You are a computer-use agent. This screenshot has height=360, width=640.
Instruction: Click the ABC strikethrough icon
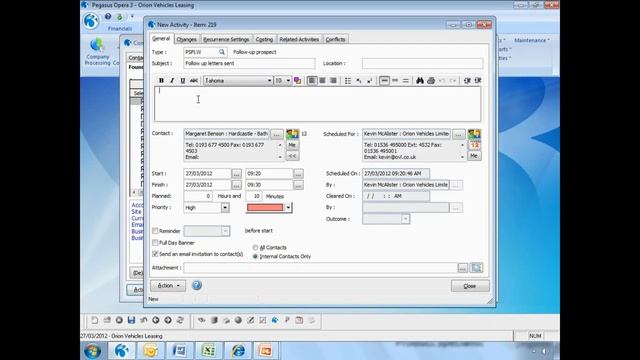pos(193,80)
